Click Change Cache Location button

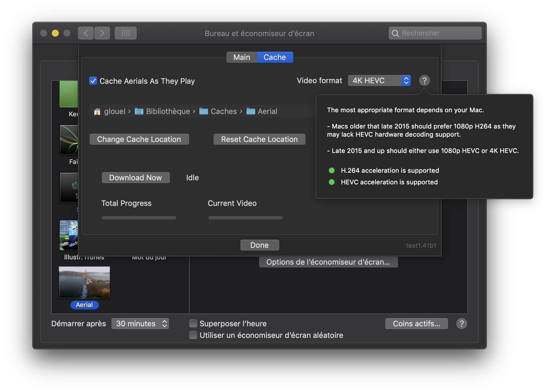(x=139, y=139)
